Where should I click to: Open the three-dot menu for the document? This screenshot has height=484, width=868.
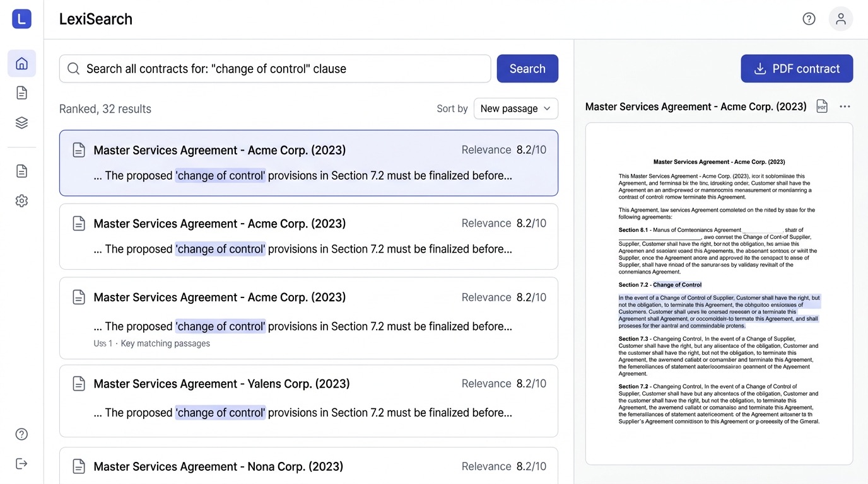tap(845, 107)
